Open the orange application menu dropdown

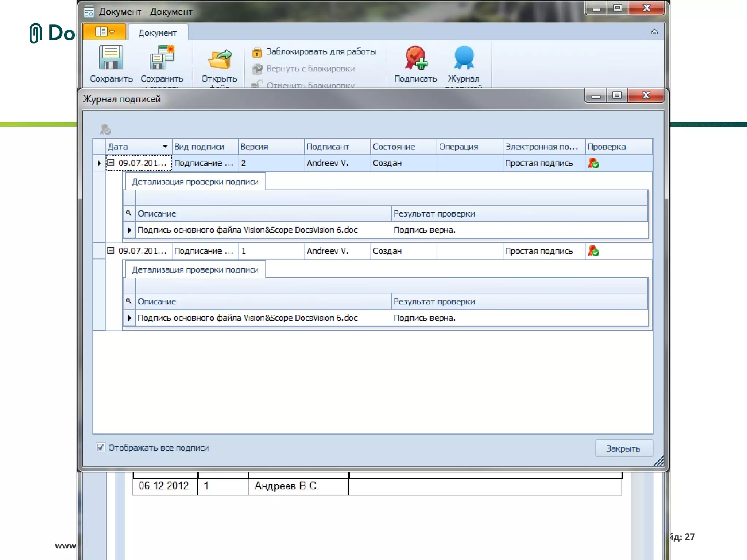click(105, 32)
